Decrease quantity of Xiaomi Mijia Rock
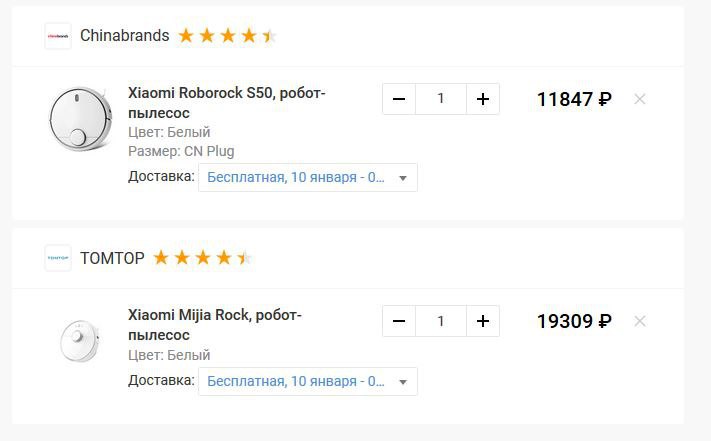This screenshot has height=441, width=711. [x=399, y=321]
